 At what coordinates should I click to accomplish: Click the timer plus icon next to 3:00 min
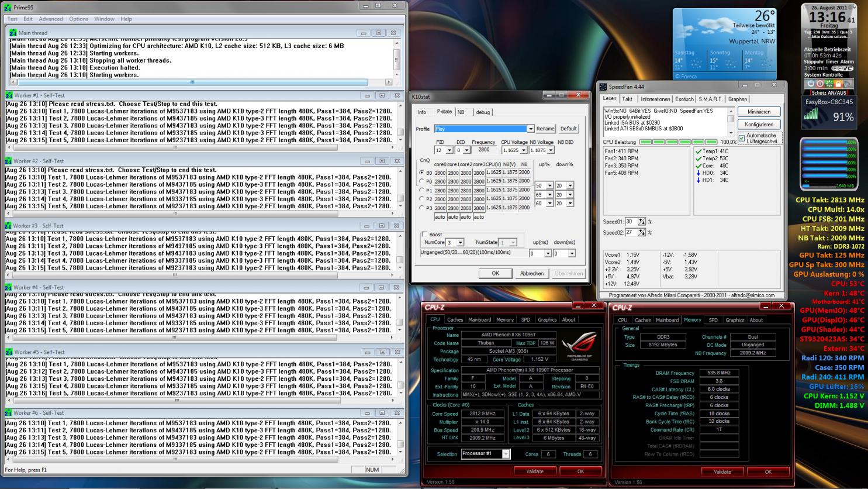coord(834,68)
